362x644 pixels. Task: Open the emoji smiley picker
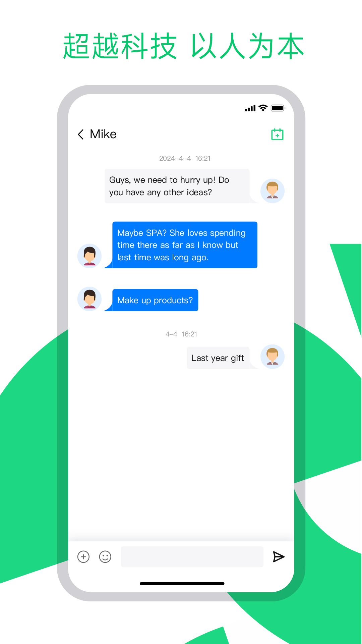105,557
